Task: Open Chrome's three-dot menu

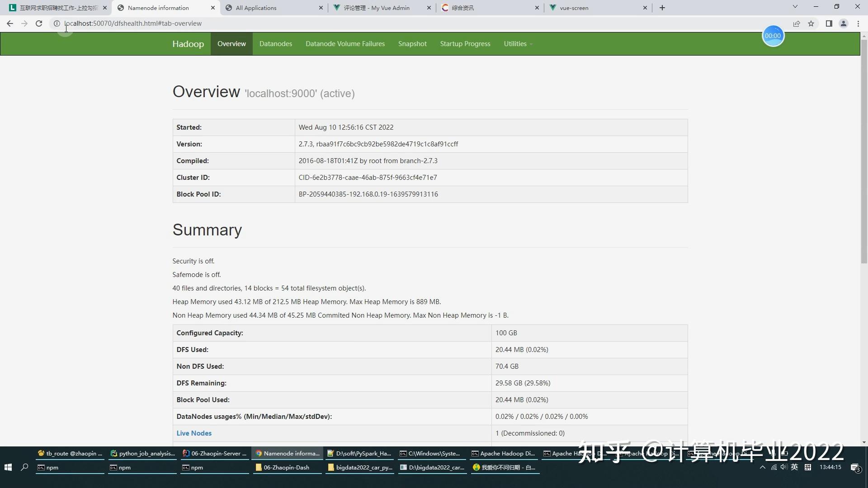Action: pyautogui.click(x=858, y=23)
